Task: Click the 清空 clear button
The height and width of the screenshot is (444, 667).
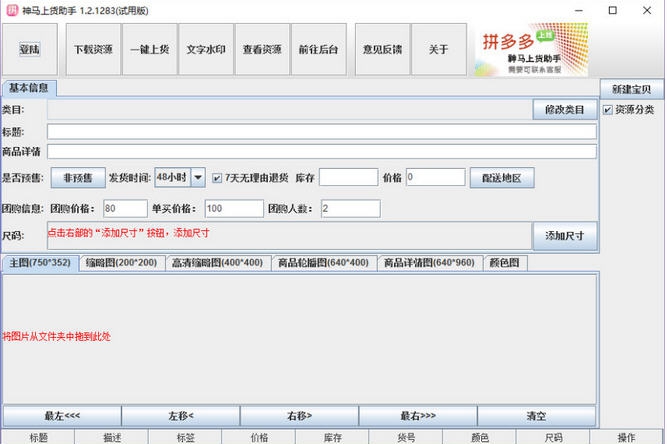Action: pos(536,416)
